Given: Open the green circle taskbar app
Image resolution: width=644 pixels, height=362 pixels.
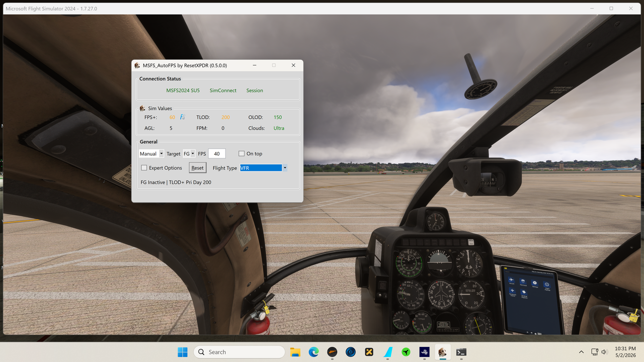Looking at the screenshot, I should pos(406,352).
